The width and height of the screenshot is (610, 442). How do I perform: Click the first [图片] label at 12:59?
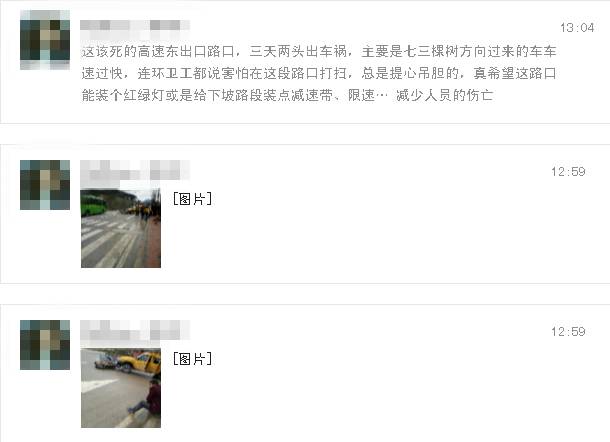pos(193,199)
